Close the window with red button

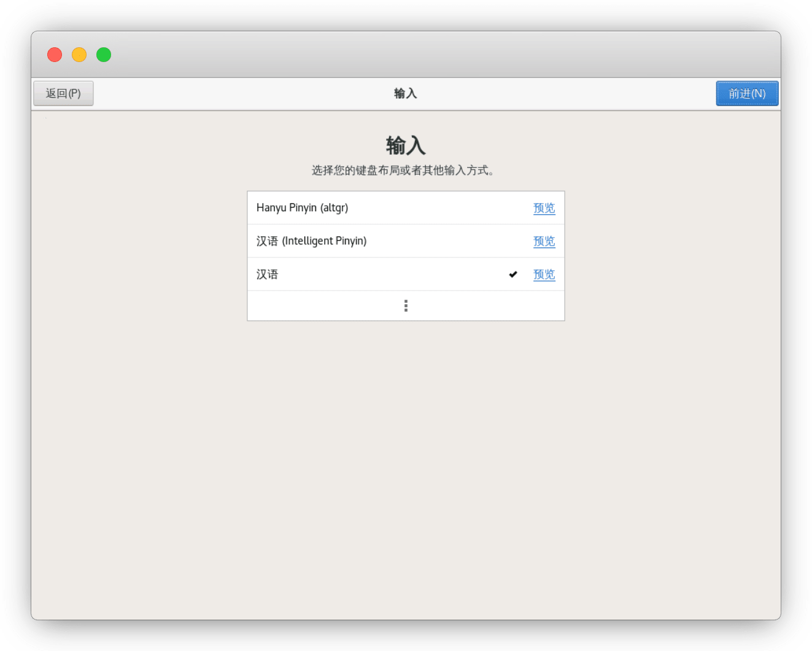[x=55, y=55]
